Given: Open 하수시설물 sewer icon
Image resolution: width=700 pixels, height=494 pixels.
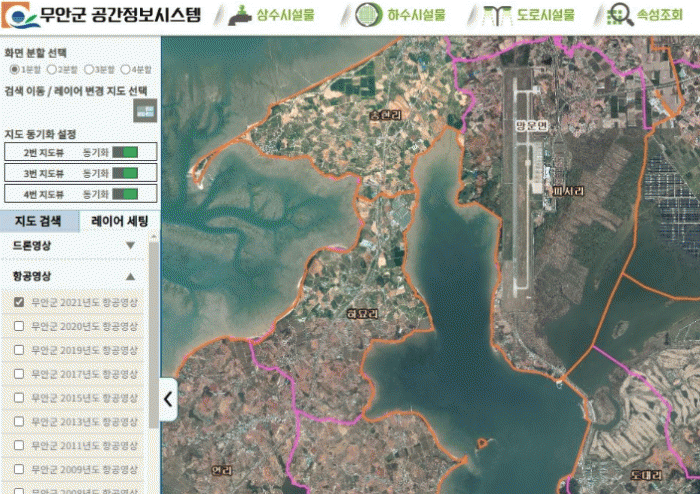Looking at the screenshot, I should [x=371, y=15].
